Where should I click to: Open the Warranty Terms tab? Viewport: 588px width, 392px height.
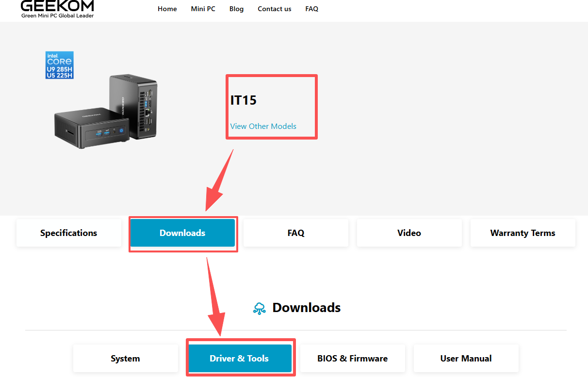pos(523,233)
